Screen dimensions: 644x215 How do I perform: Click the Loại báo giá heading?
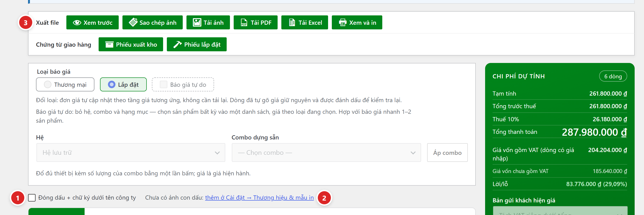54,72
